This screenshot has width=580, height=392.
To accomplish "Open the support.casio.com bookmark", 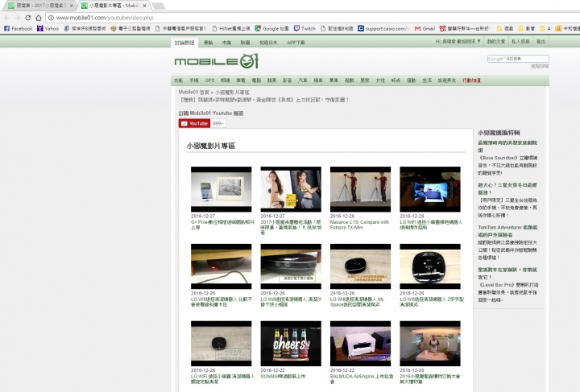I will (383, 28).
